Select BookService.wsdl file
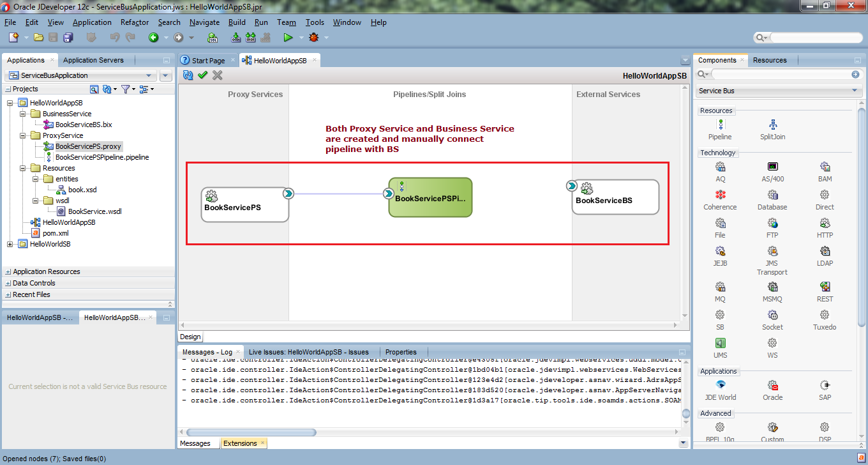Screen dimensions: 868x465 coord(94,211)
